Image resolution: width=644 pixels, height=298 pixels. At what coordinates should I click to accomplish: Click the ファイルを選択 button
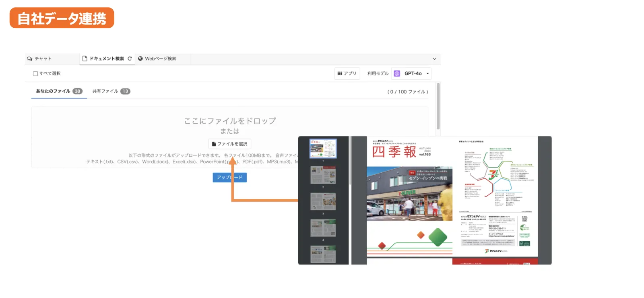click(x=230, y=144)
